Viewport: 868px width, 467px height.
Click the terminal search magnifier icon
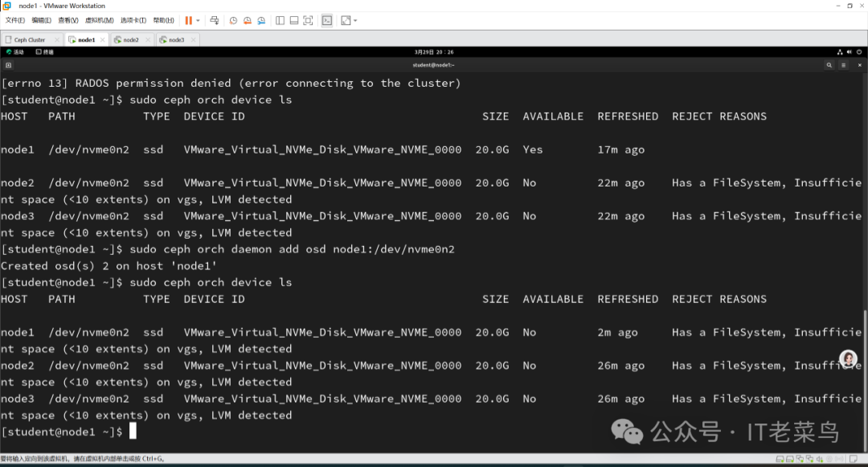829,65
